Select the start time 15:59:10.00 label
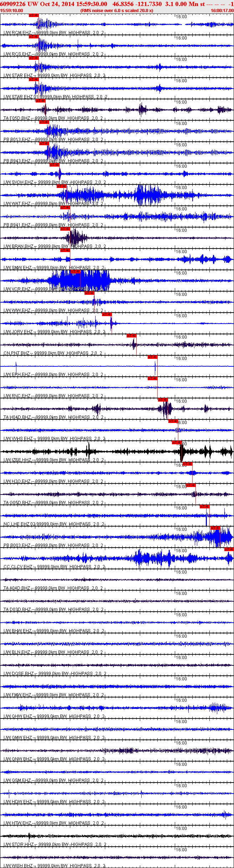The image size is (234, 868). pyautogui.click(x=11, y=11)
